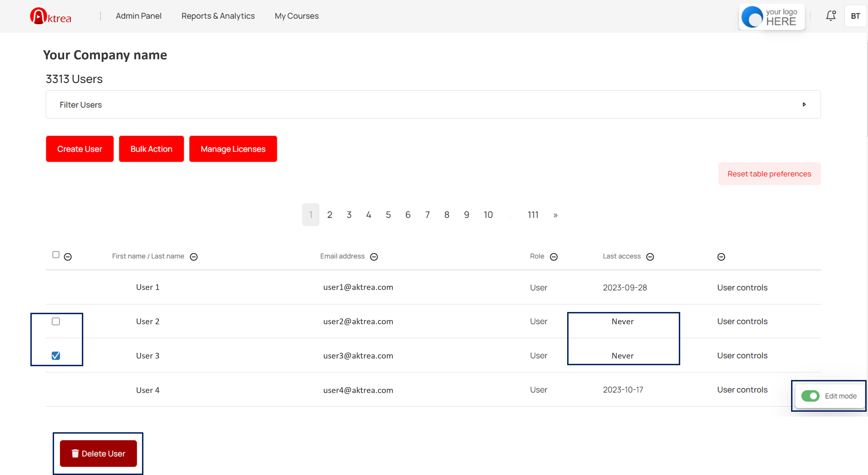This screenshot has width=868, height=475.
Task: Go to My Courses
Action: [297, 16]
